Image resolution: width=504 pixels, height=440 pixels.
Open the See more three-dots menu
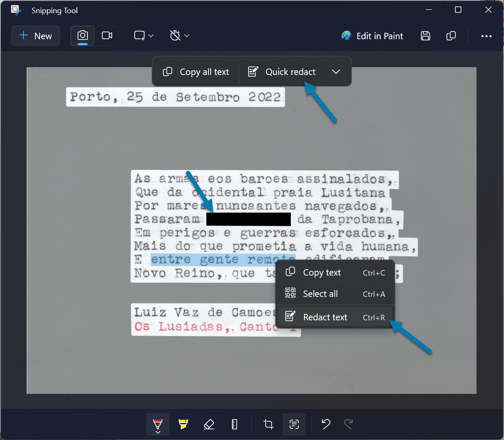487,36
